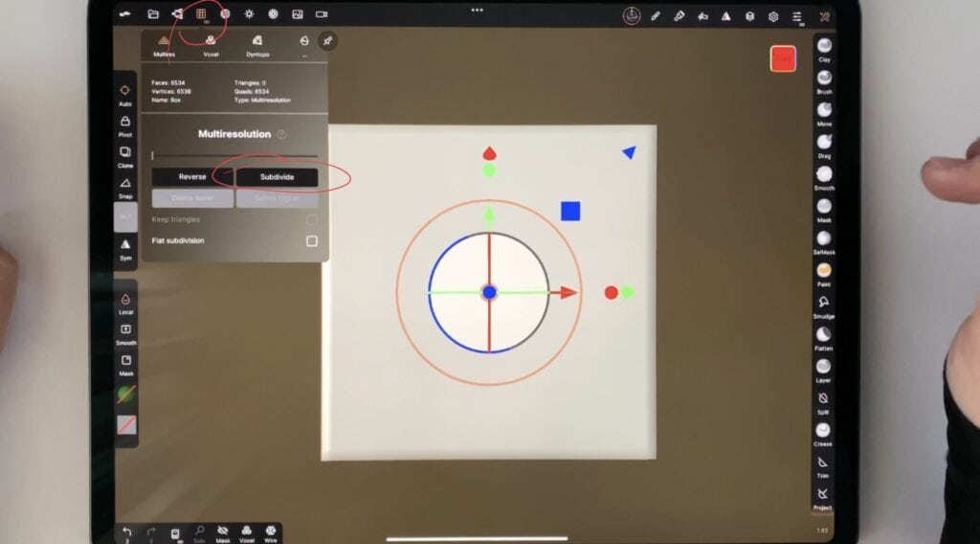Click the blue square gizmo handle
The width and height of the screenshot is (980, 544).
coord(570,211)
